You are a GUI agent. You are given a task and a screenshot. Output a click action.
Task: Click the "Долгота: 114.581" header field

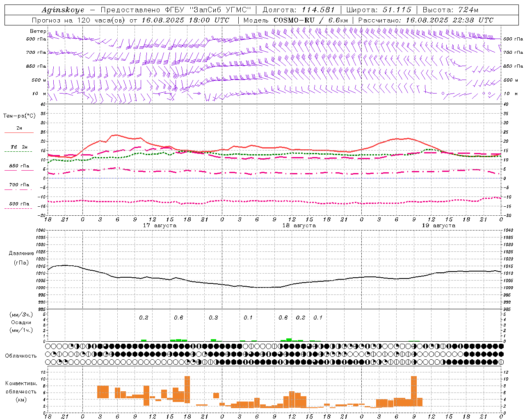pos(299,10)
